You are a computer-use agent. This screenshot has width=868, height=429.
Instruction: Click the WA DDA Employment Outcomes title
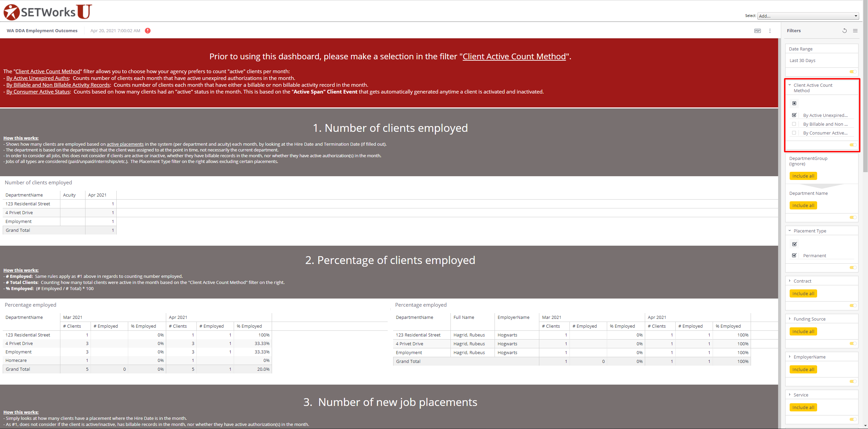pyautogui.click(x=42, y=31)
